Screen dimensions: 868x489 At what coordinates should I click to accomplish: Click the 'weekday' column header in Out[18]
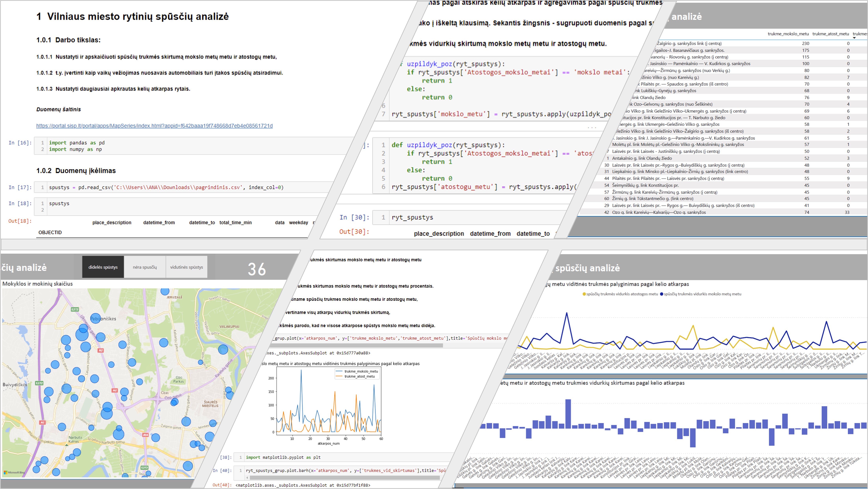pyautogui.click(x=299, y=222)
